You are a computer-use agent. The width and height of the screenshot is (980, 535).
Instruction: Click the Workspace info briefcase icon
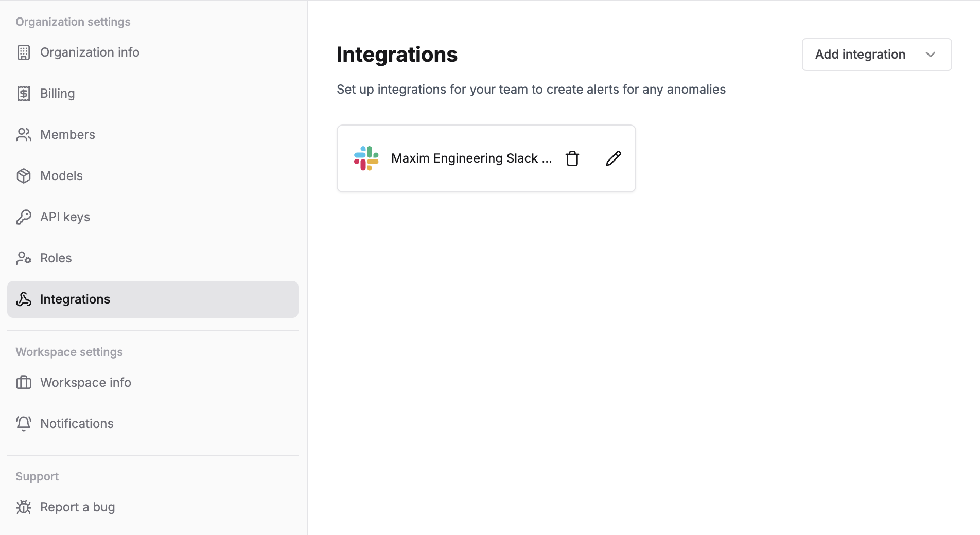point(24,382)
